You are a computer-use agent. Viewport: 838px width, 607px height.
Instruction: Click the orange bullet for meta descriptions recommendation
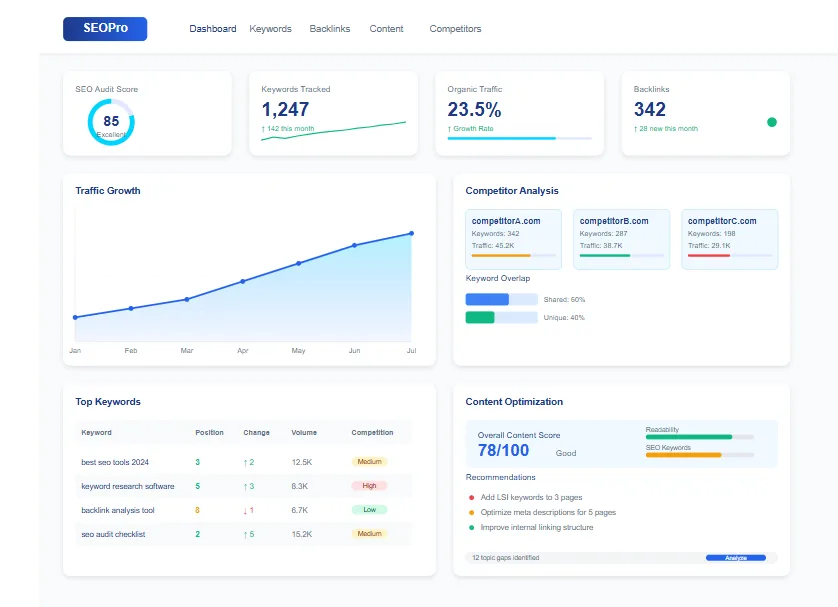473,512
